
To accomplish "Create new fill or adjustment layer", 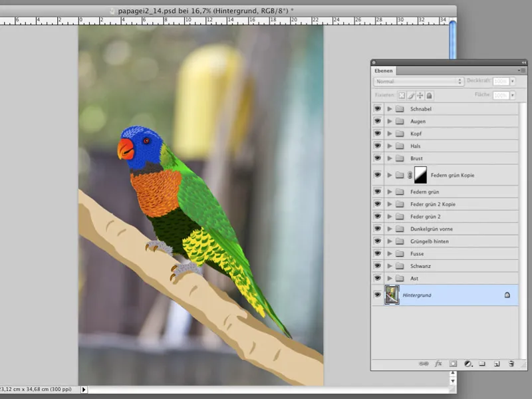I will [468, 364].
